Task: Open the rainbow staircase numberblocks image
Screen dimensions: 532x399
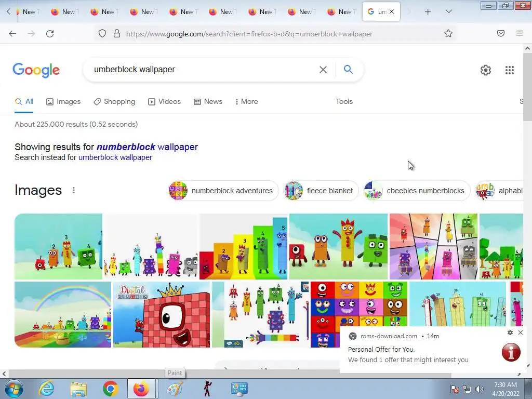Action: [243, 246]
